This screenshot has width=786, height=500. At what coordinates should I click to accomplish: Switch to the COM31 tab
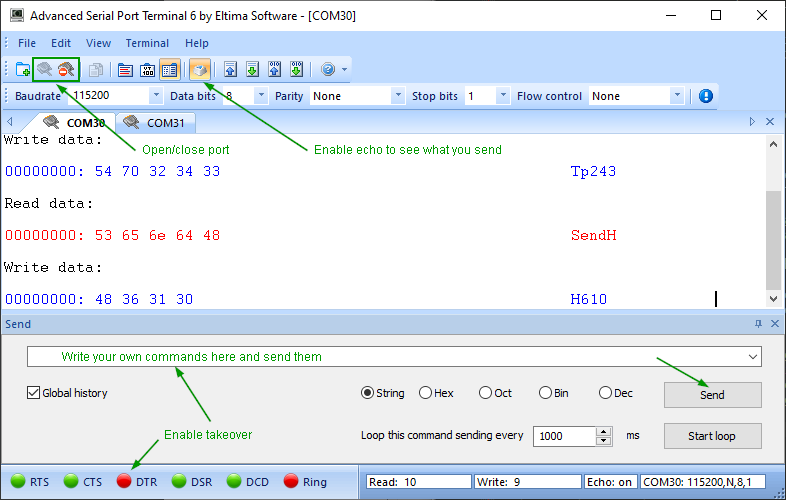pyautogui.click(x=155, y=122)
